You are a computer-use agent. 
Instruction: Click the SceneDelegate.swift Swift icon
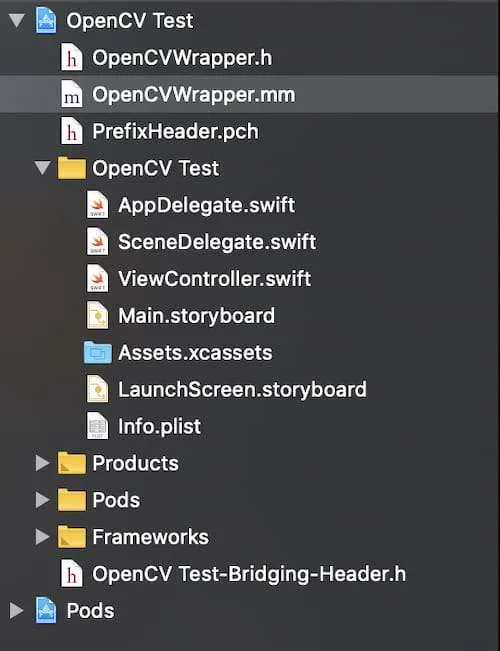click(98, 242)
